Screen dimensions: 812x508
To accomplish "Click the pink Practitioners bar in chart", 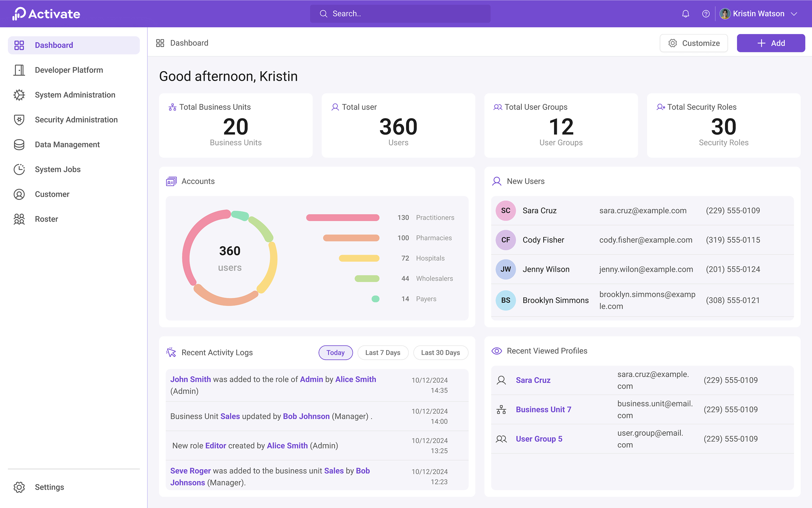I will pos(342,218).
